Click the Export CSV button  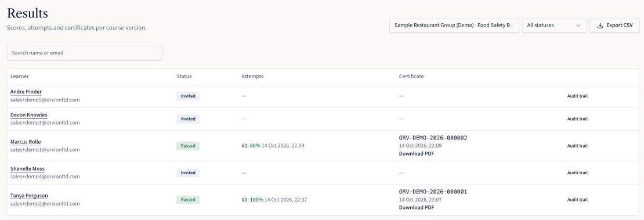pos(614,25)
